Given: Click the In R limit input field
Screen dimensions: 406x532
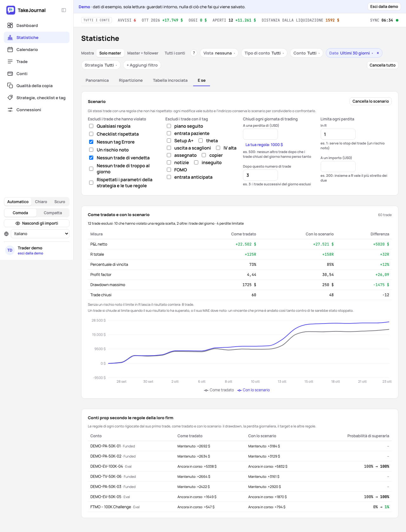Looking at the screenshot, I should click(338, 134).
